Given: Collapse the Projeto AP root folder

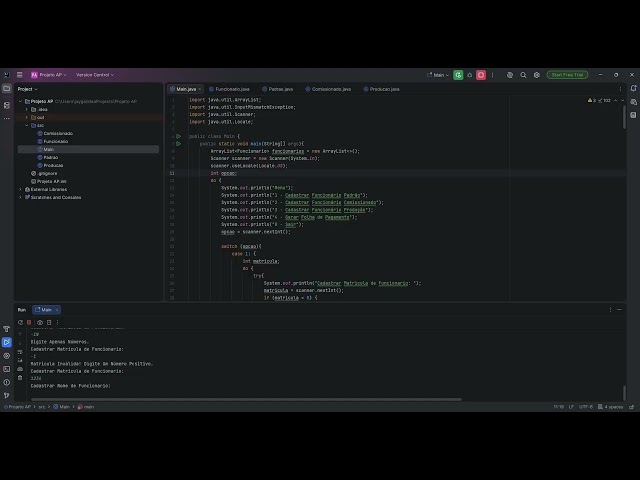Looking at the screenshot, I should pos(20,101).
